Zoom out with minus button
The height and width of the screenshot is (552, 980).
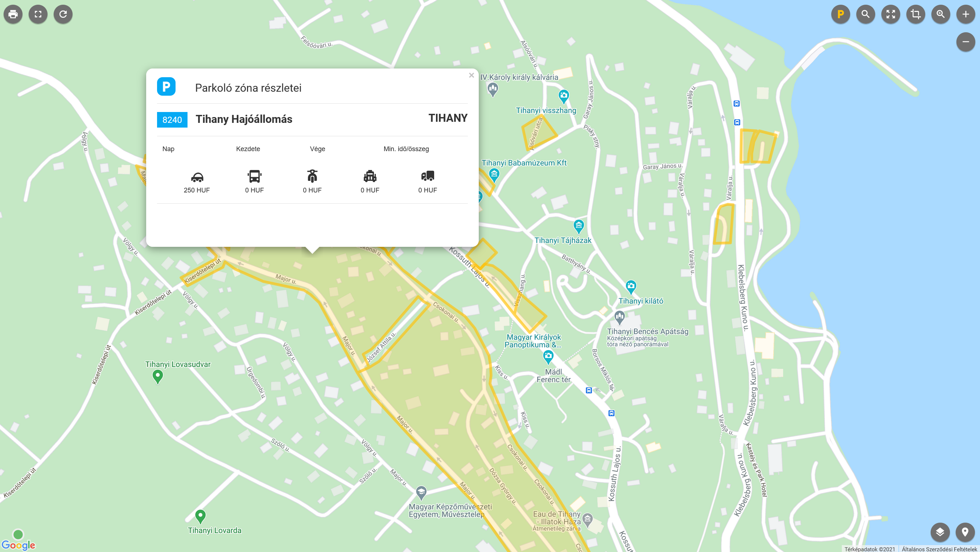click(965, 42)
